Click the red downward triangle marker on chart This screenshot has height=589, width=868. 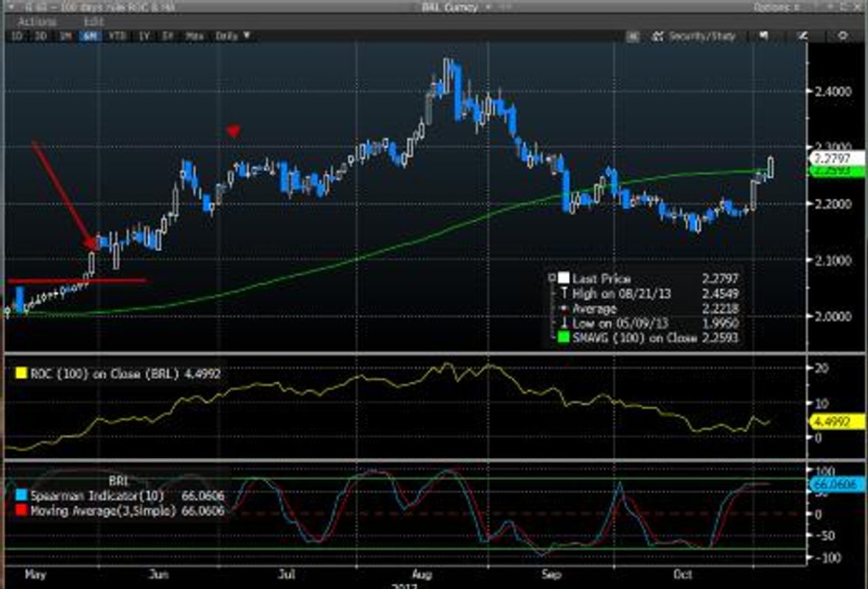coord(234,132)
